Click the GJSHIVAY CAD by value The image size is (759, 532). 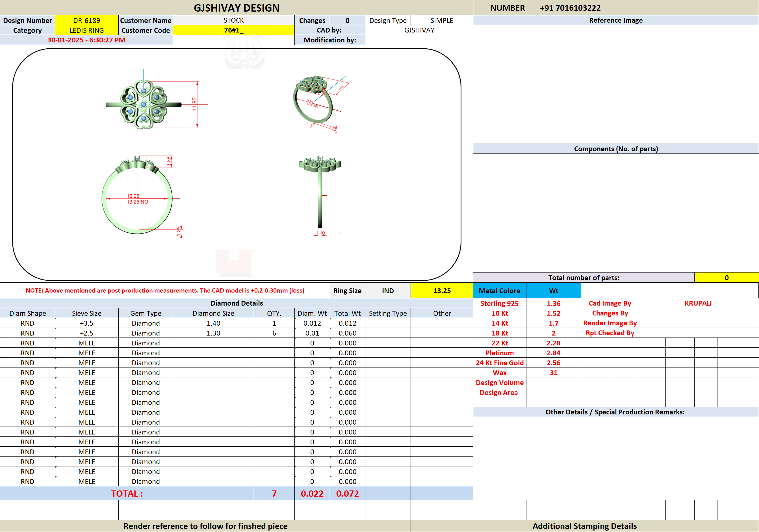coord(419,30)
